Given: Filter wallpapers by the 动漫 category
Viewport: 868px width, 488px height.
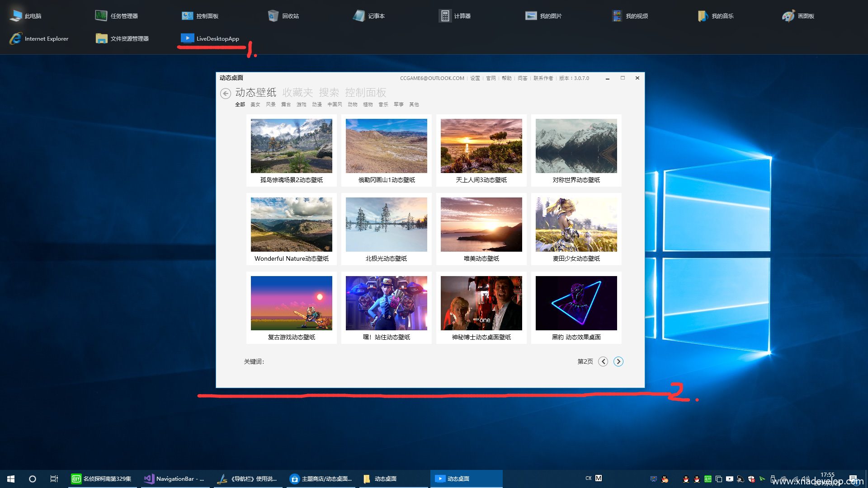Looking at the screenshot, I should coord(317,104).
